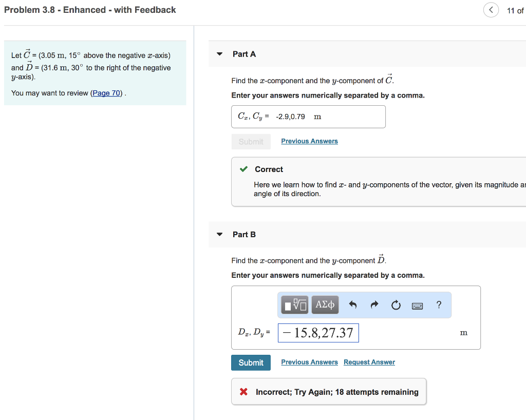The image size is (526, 420).
Task: Open the math templates palette
Action: click(295, 305)
